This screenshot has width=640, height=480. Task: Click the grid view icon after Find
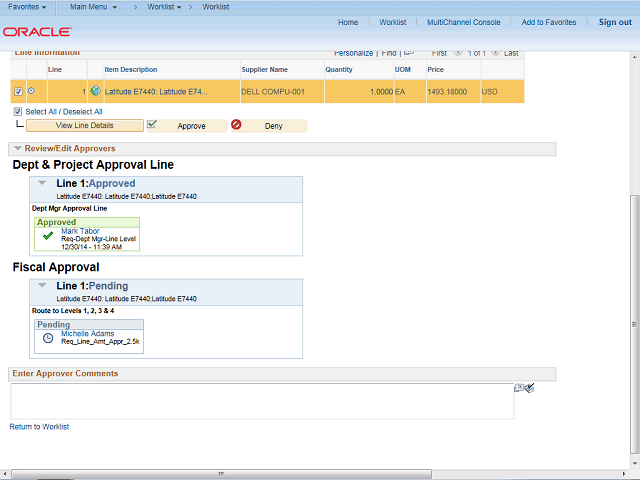pyautogui.click(x=409, y=53)
